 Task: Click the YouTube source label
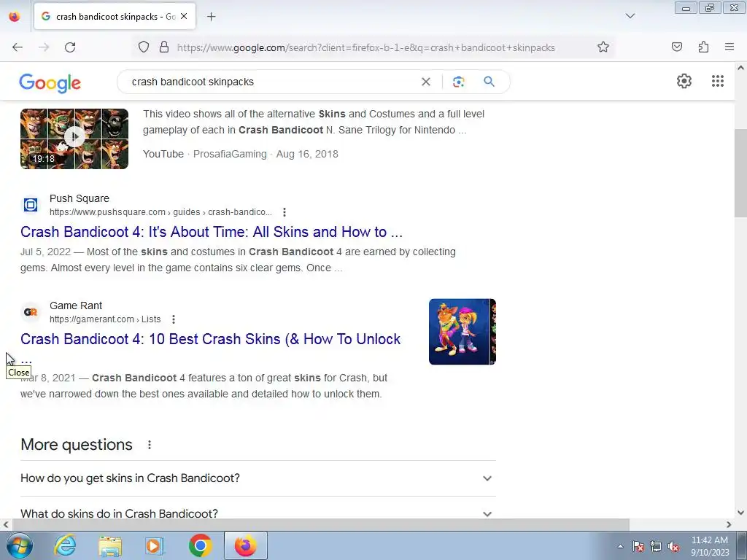(163, 155)
